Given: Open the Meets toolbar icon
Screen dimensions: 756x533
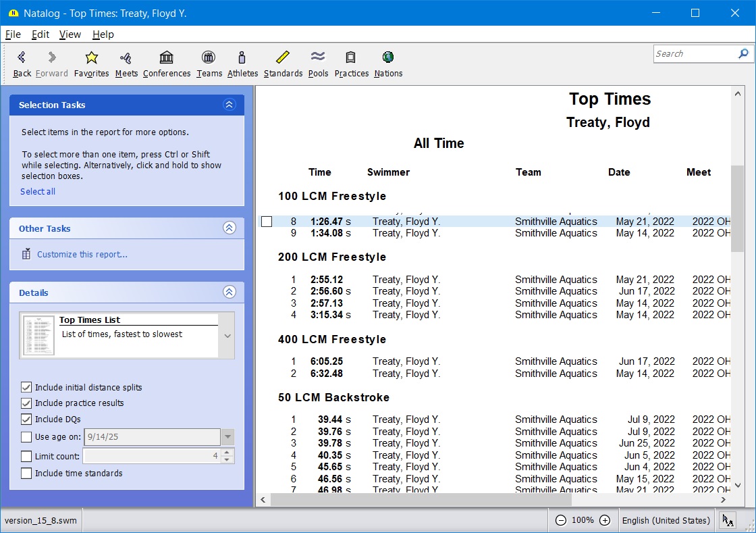Looking at the screenshot, I should tap(126, 58).
